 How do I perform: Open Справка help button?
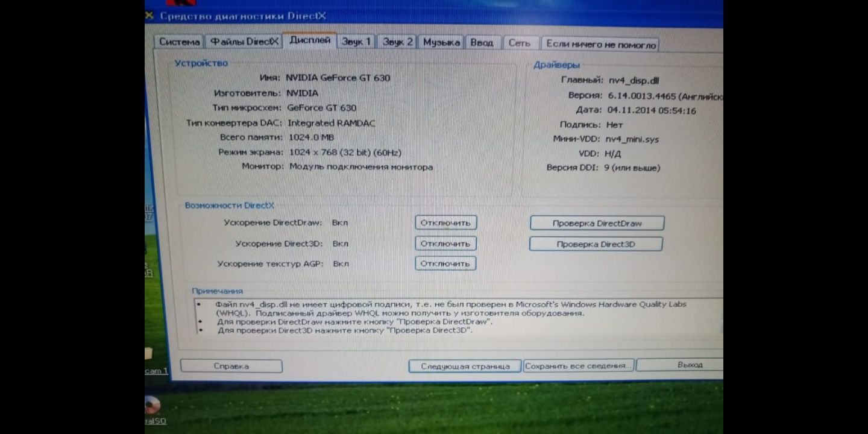tap(231, 366)
